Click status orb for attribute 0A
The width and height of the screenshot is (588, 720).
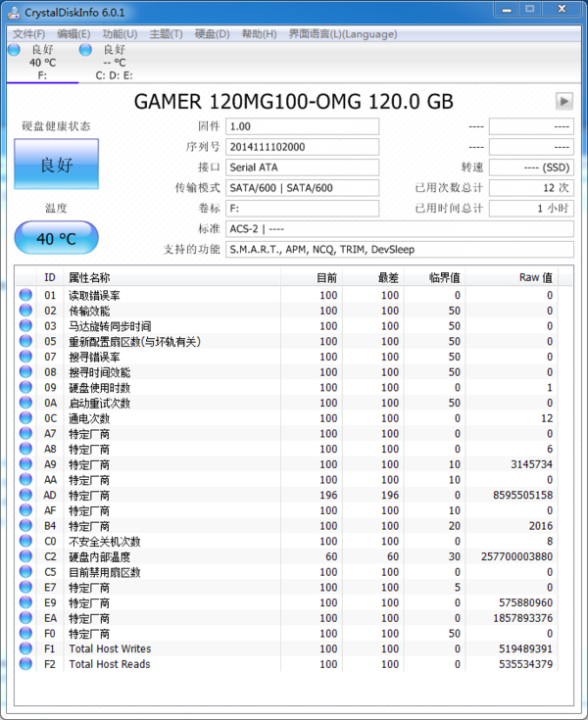pos(25,403)
